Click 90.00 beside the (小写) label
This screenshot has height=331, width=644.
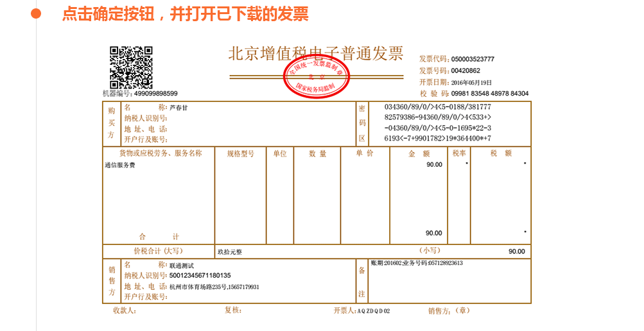pyautogui.click(x=517, y=251)
